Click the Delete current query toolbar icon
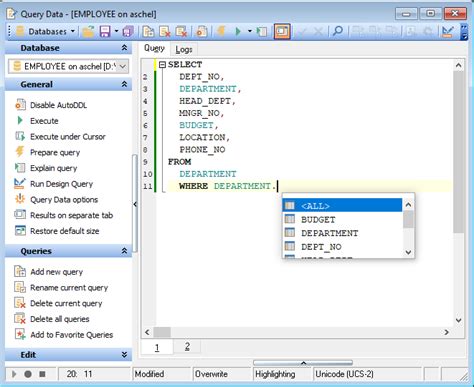This screenshot has height=387, width=474. click(165, 32)
